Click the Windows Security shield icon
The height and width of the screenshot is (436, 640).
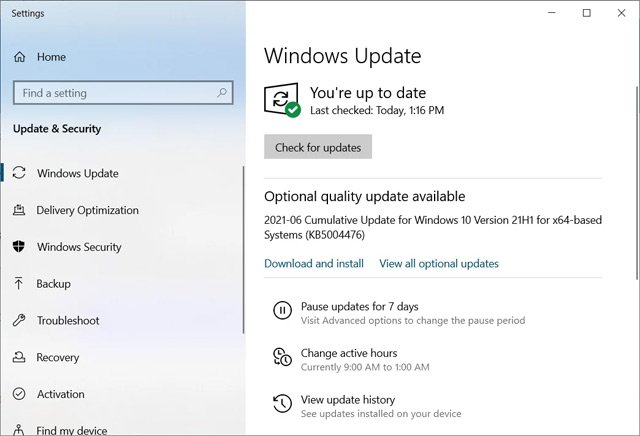19,247
